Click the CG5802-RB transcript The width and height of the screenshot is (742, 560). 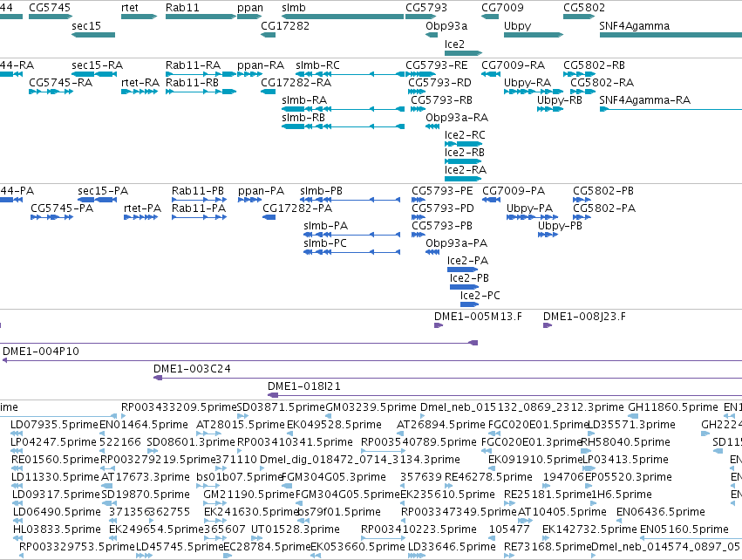(x=577, y=74)
